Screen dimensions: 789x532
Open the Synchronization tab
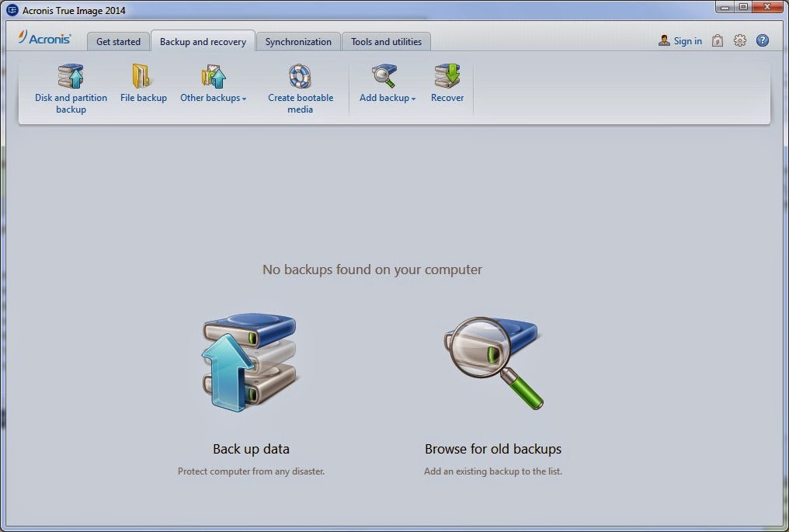(298, 42)
